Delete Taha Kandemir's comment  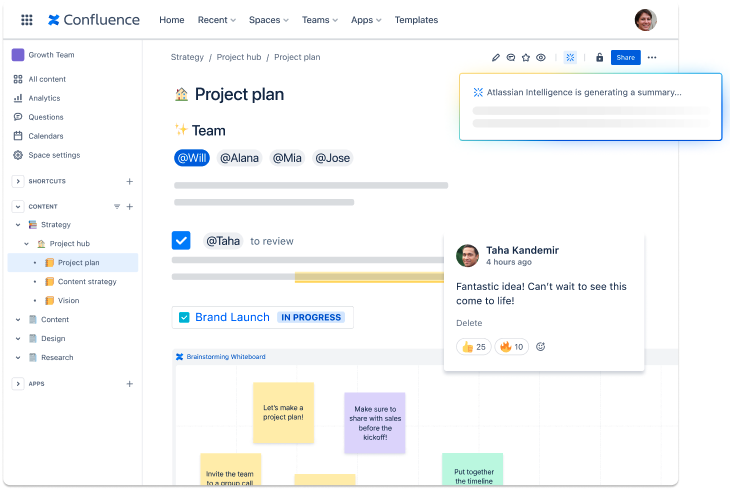pos(469,323)
